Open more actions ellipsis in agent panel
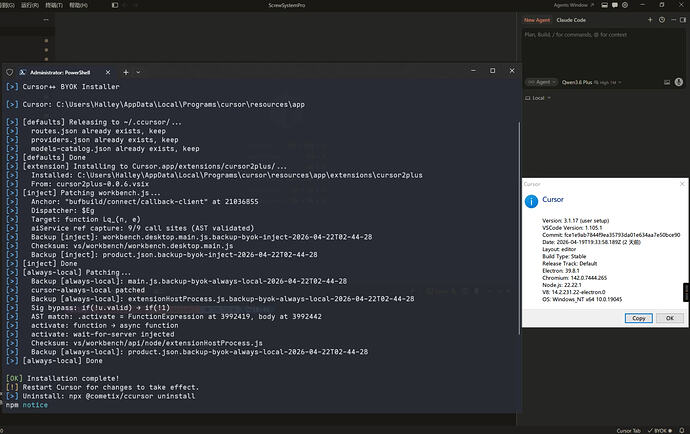Image resolution: width=690 pixels, height=434 pixels. [673, 20]
